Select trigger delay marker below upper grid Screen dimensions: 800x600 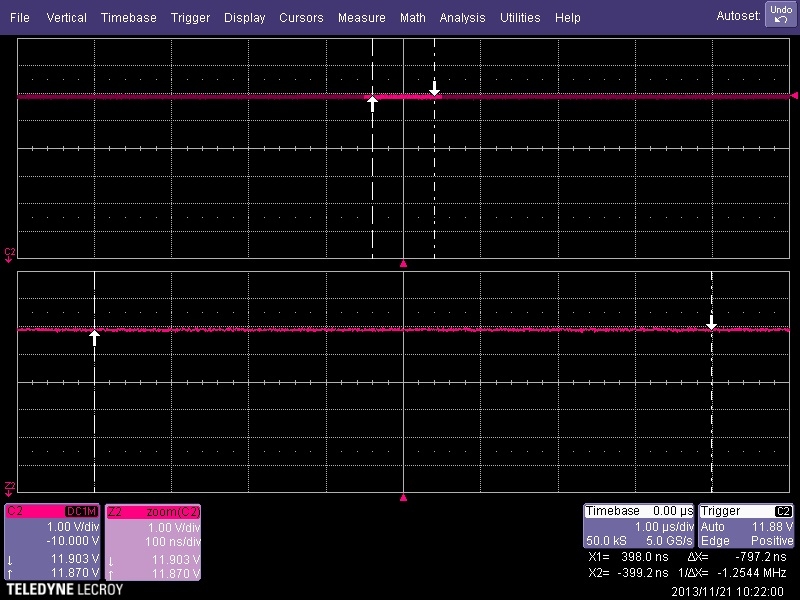403,264
